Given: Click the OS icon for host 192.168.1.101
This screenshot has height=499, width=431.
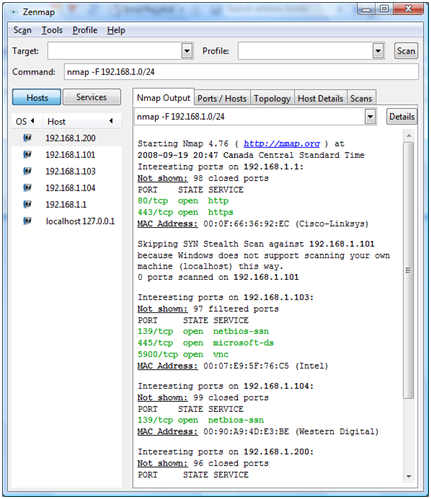Looking at the screenshot, I should pos(27,154).
